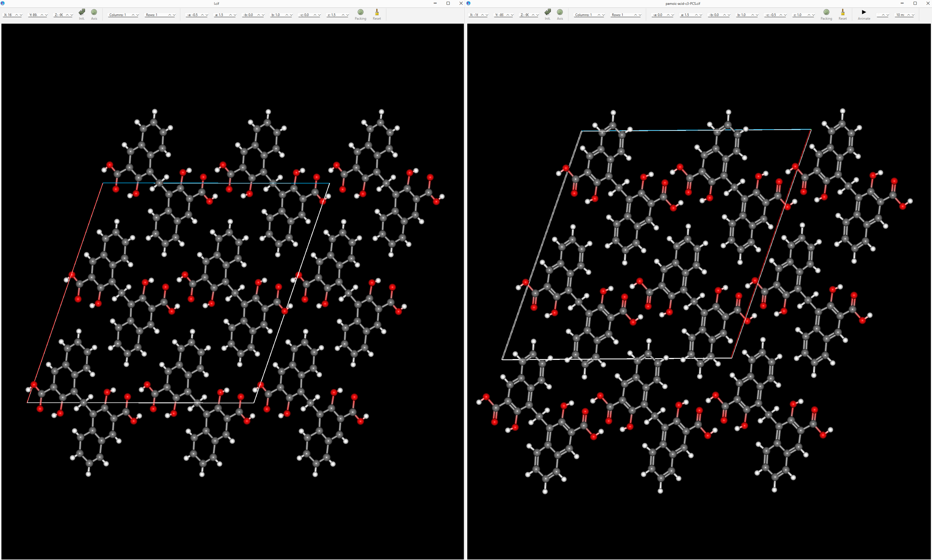Screen dimensions: 932x560
Task: Click the Z rotation field in right window
Action: (524, 15)
